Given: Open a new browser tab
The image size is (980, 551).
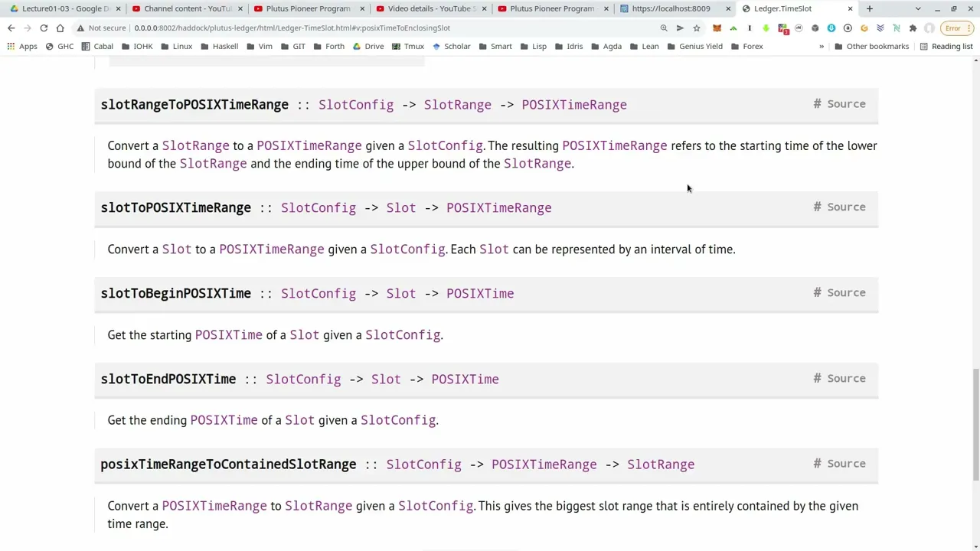Looking at the screenshot, I should click(x=869, y=8).
